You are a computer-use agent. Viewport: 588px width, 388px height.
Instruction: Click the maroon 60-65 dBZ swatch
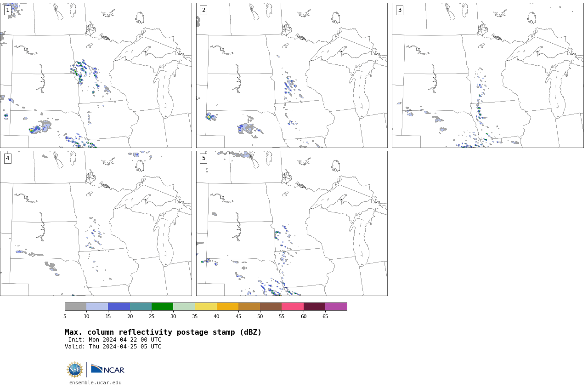pyautogui.click(x=314, y=307)
